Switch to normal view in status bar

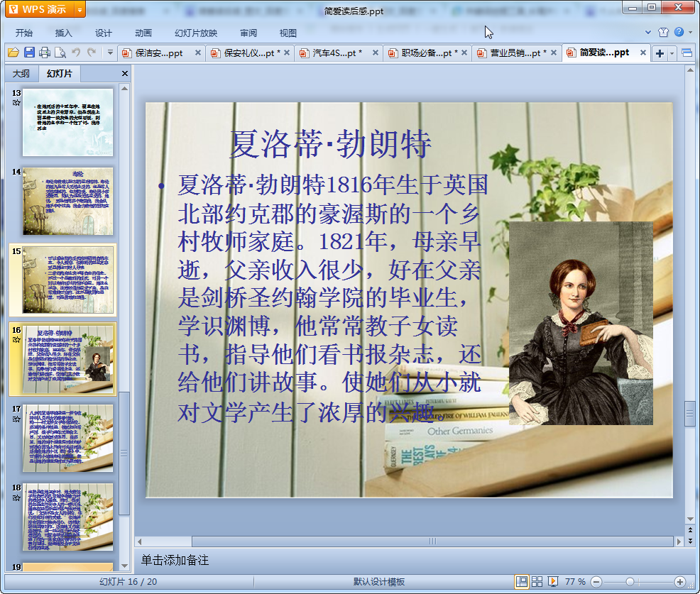pyautogui.click(x=522, y=582)
